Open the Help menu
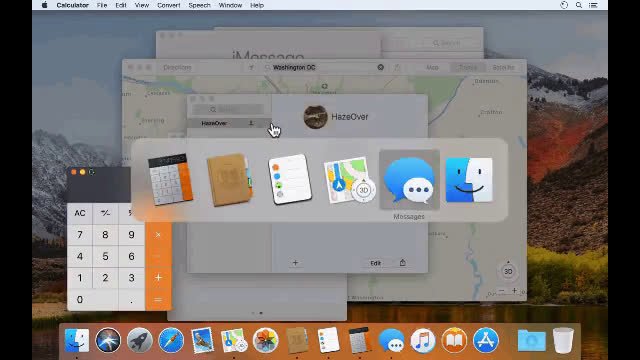Screen dimensions: 640x360 257,5
